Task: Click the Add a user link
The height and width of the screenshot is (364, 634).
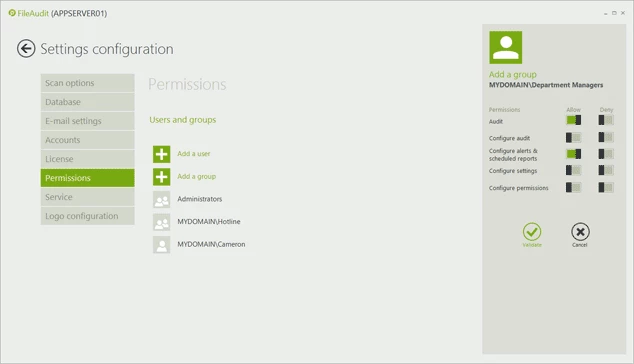Action: coord(194,154)
